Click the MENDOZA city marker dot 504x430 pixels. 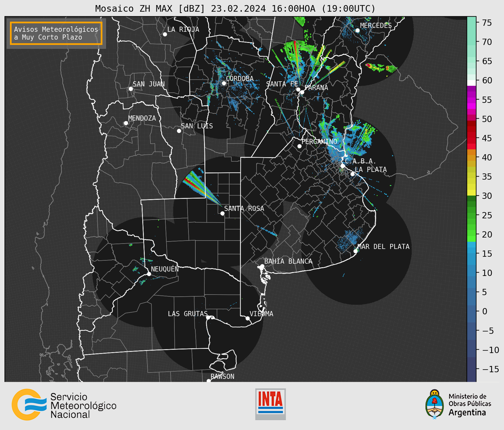tap(126, 123)
